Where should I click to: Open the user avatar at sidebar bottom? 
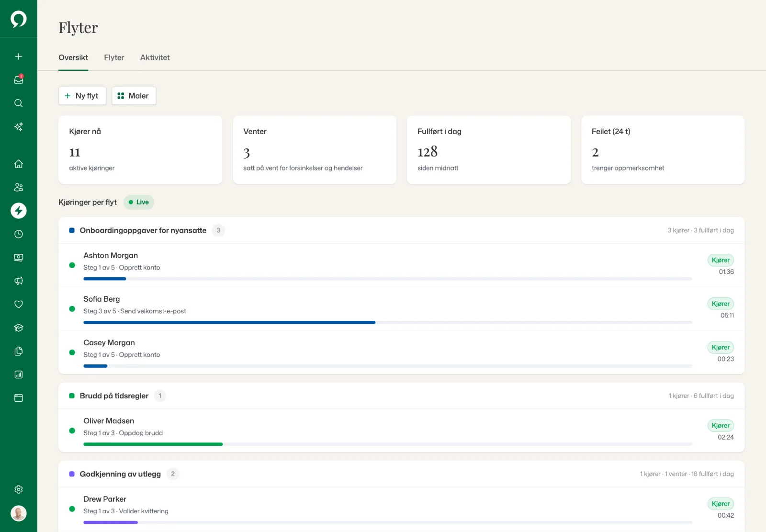19,513
